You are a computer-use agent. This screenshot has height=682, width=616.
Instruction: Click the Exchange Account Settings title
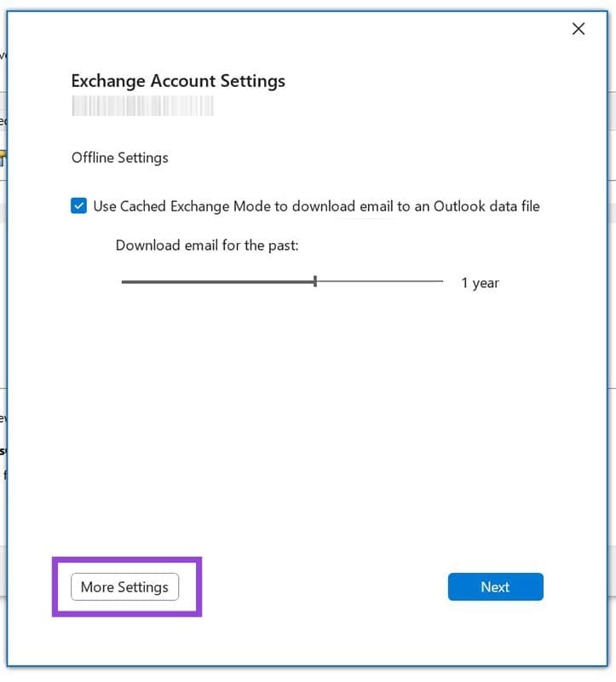click(x=178, y=80)
